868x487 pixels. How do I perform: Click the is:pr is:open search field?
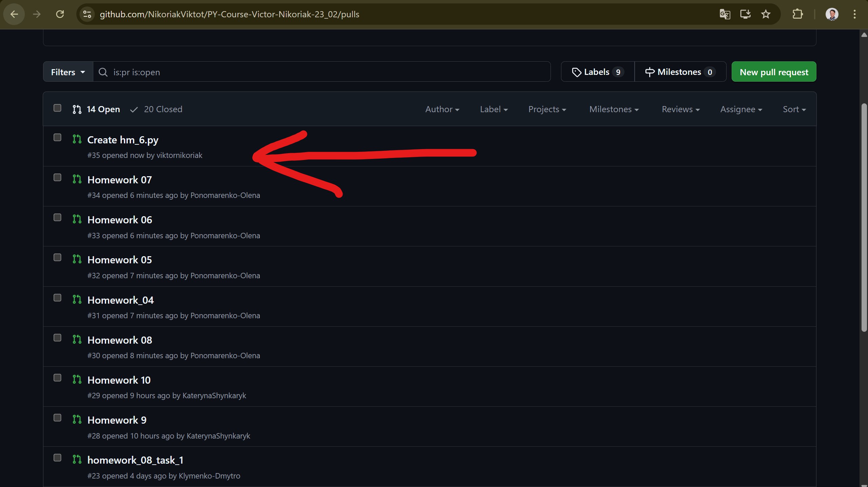(x=322, y=72)
